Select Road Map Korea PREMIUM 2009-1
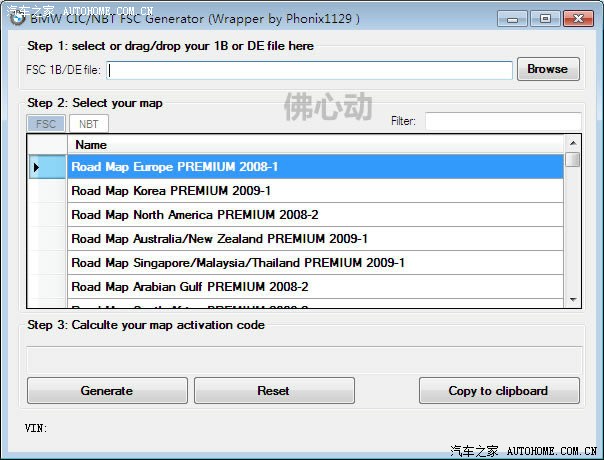 click(x=315, y=191)
